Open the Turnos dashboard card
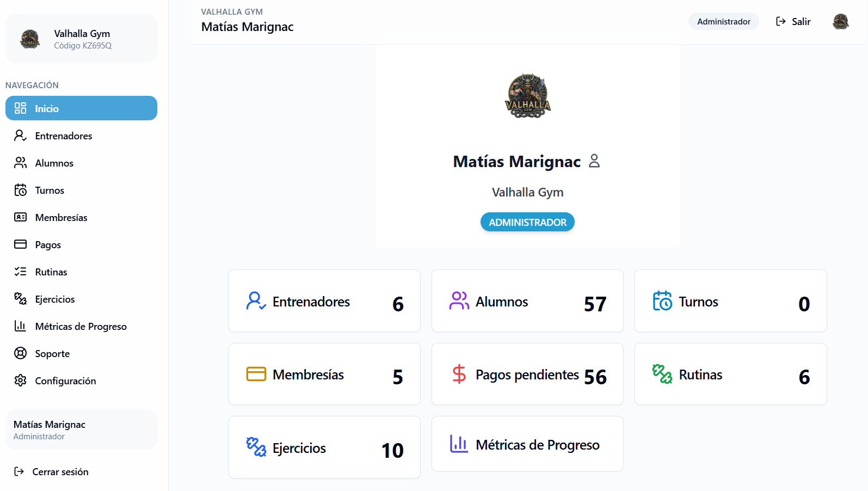 730,301
